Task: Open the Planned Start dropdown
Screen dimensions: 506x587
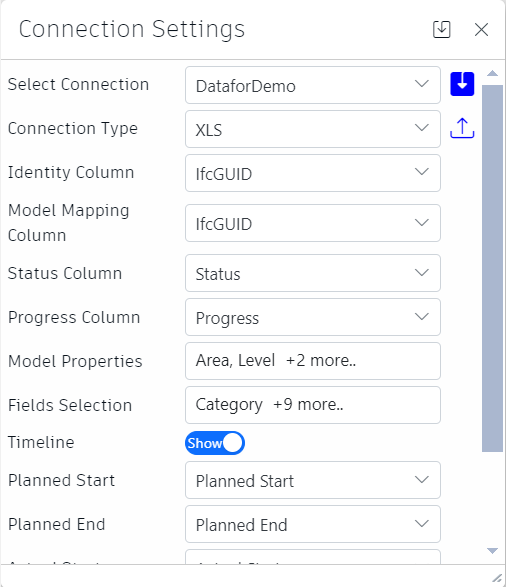Action: tap(313, 480)
